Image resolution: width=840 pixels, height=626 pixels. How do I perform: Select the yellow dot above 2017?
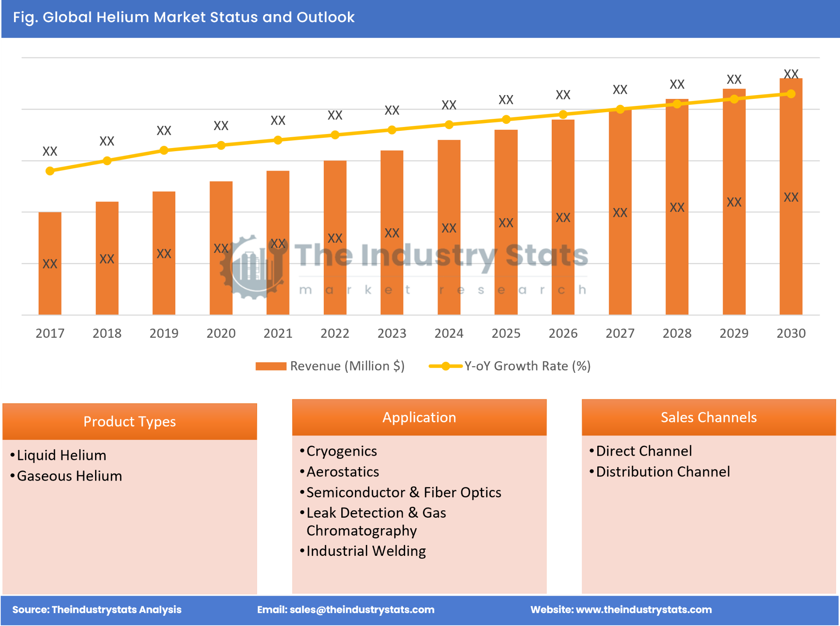(49, 171)
